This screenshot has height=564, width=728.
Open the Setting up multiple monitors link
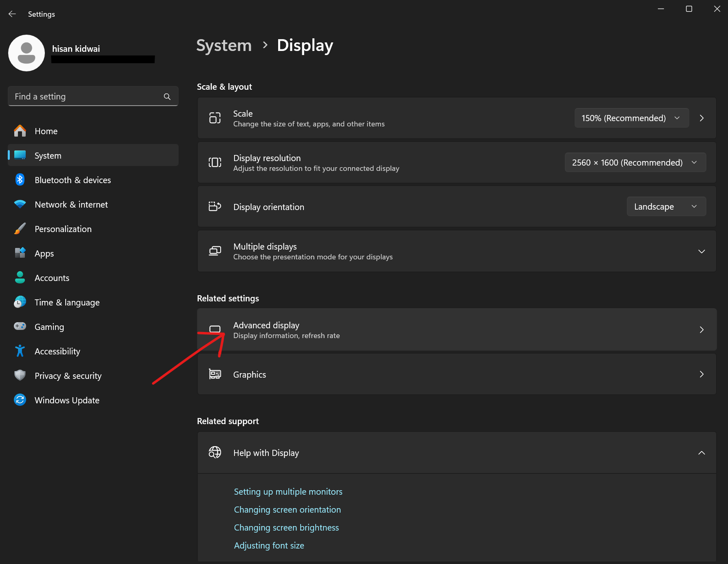(x=288, y=491)
